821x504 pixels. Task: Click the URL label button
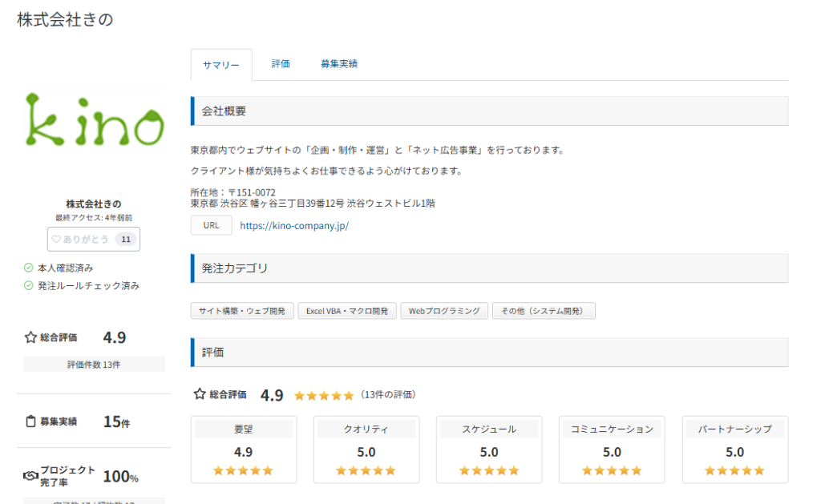pyautogui.click(x=211, y=226)
